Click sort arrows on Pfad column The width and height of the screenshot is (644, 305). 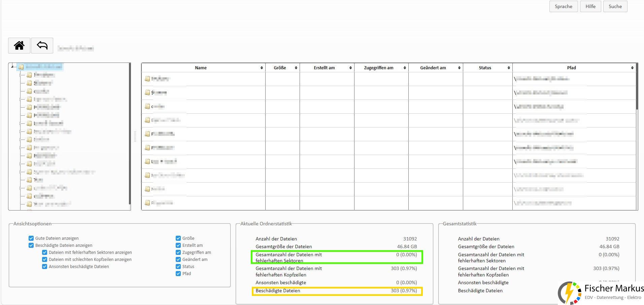[x=632, y=68]
